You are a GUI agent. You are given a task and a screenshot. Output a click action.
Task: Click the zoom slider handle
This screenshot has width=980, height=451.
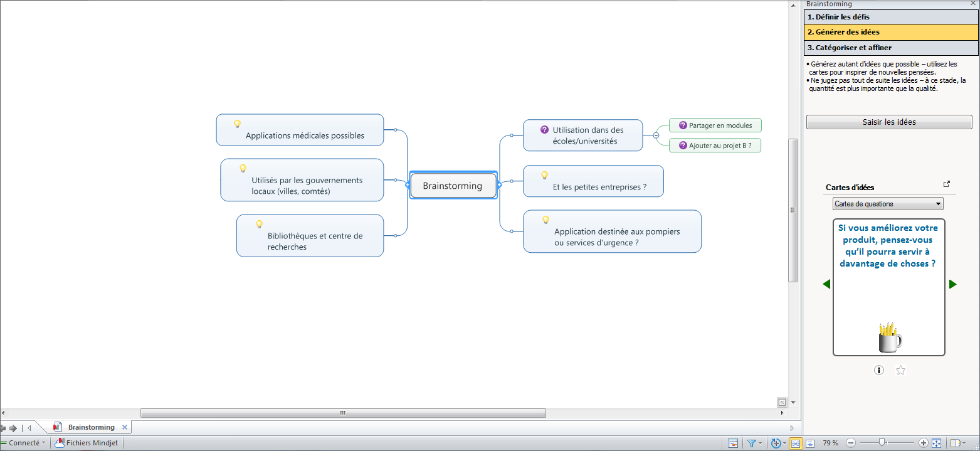[882, 443]
